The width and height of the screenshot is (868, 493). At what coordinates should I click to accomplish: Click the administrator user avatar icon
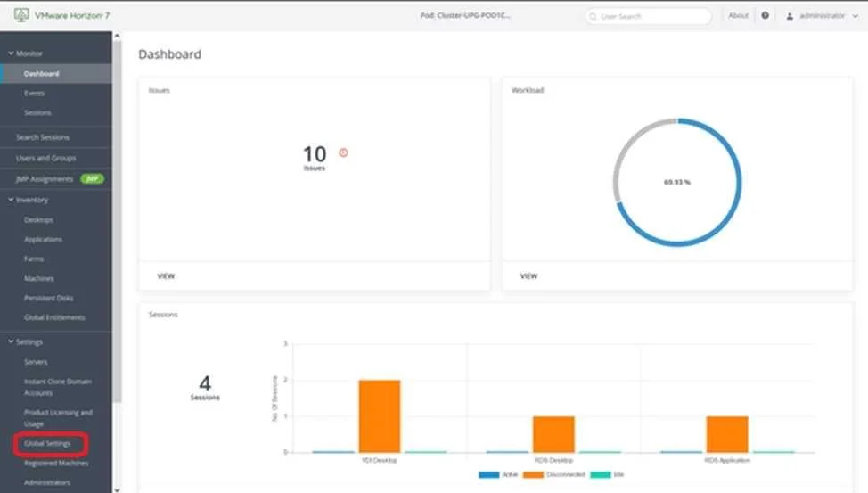click(x=790, y=16)
